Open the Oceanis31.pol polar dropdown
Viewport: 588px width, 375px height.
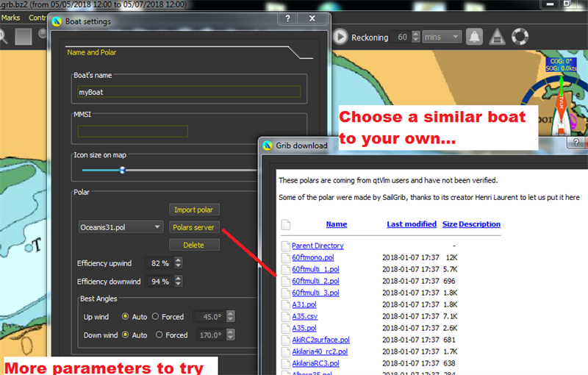121,227
